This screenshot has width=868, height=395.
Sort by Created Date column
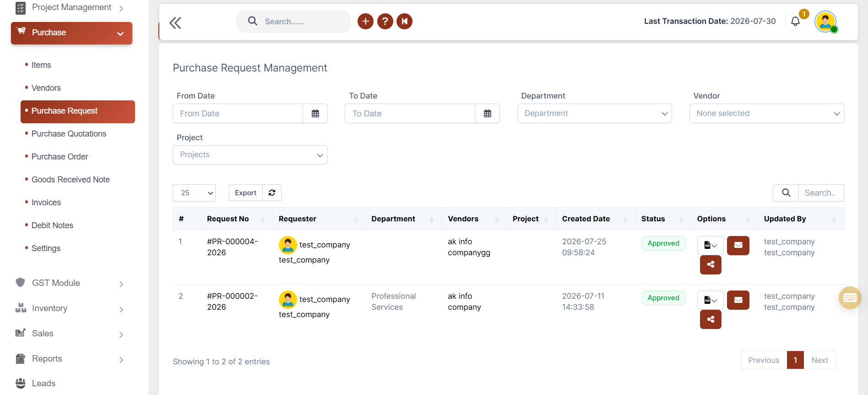click(x=595, y=219)
